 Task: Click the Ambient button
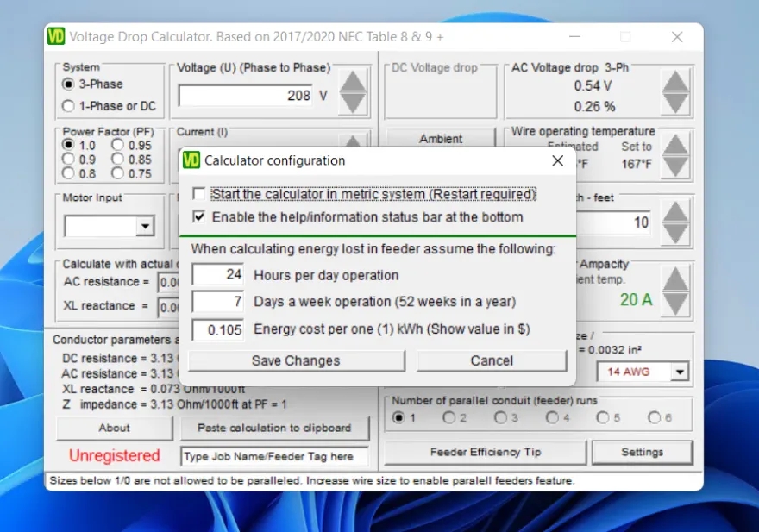pos(441,139)
